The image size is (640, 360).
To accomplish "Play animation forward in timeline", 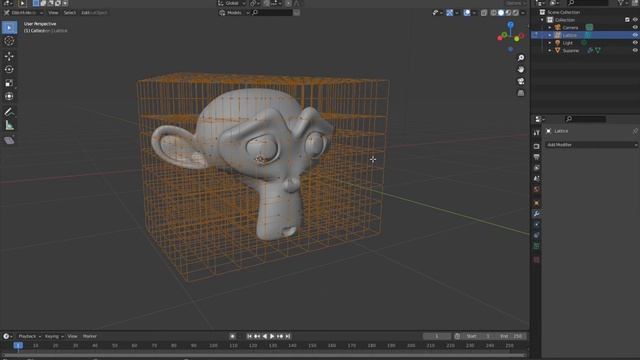I will click(x=272, y=336).
